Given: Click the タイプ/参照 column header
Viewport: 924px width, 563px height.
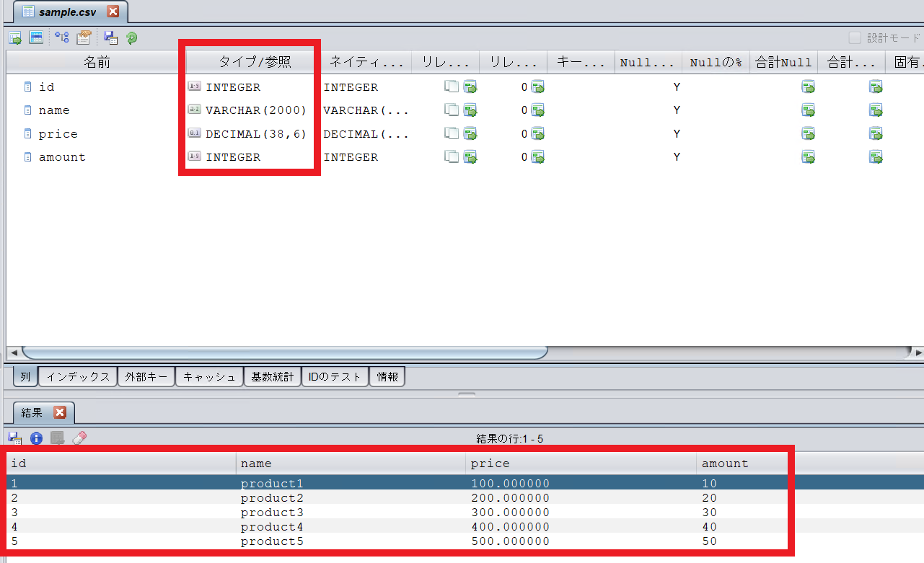Looking at the screenshot, I should point(254,63).
